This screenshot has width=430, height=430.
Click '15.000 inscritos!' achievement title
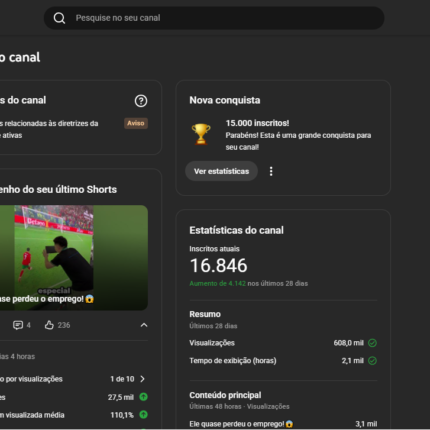pyautogui.click(x=257, y=123)
